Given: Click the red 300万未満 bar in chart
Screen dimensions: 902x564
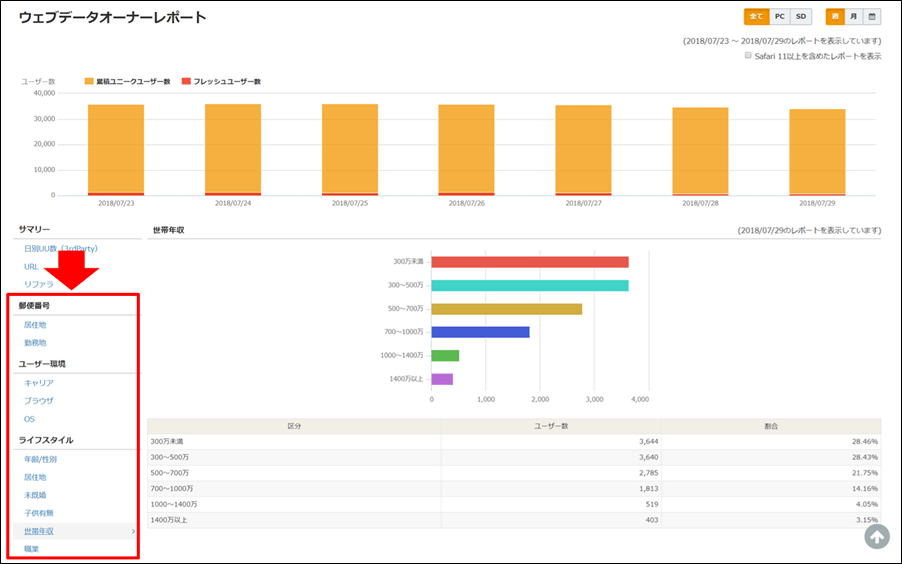Looking at the screenshot, I should tap(530, 262).
